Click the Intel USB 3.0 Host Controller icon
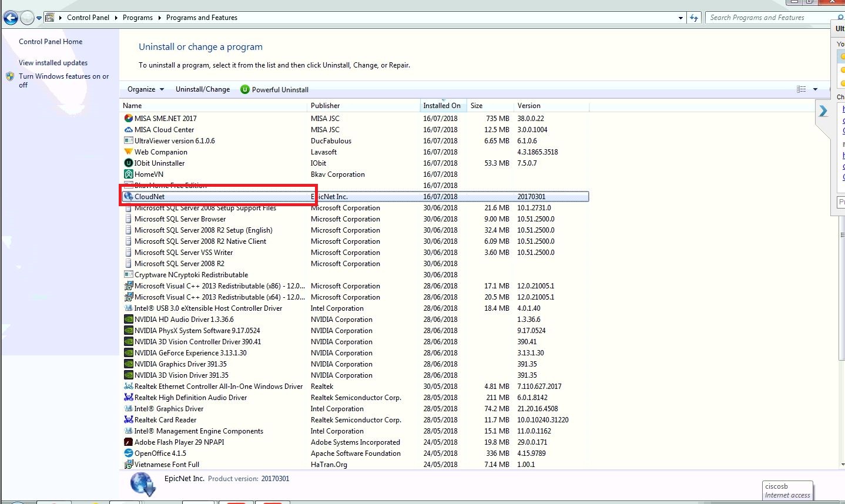845x504 pixels. click(x=129, y=308)
